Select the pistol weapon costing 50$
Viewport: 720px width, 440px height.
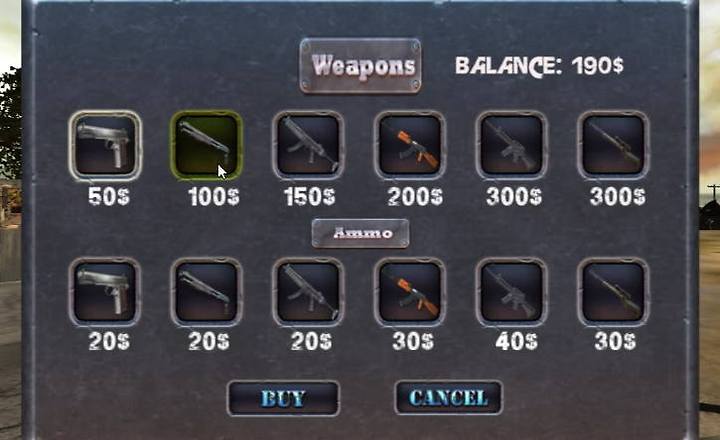[105, 145]
